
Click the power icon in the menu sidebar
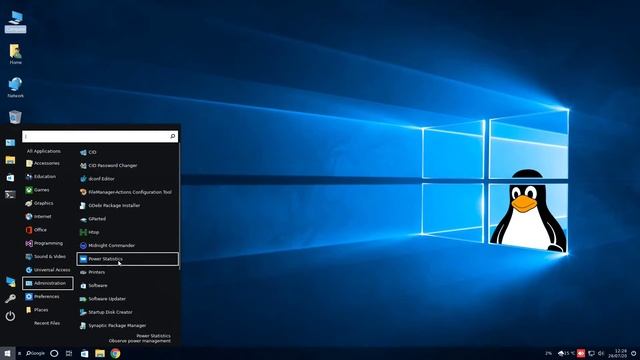10,316
